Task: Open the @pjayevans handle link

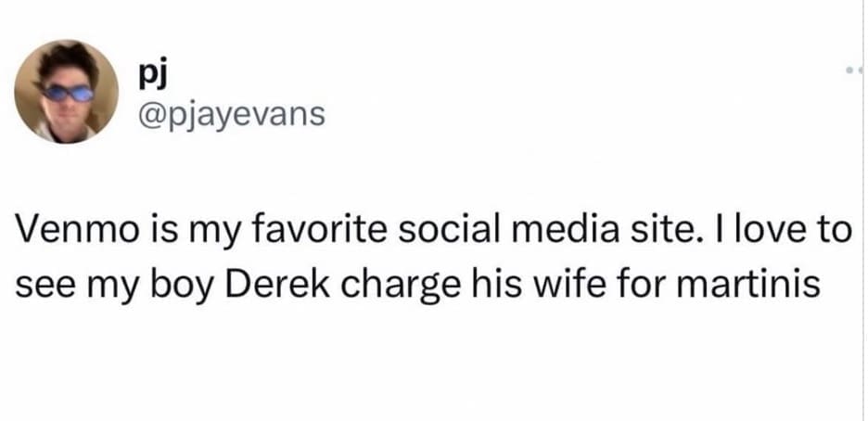Action: [231, 115]
